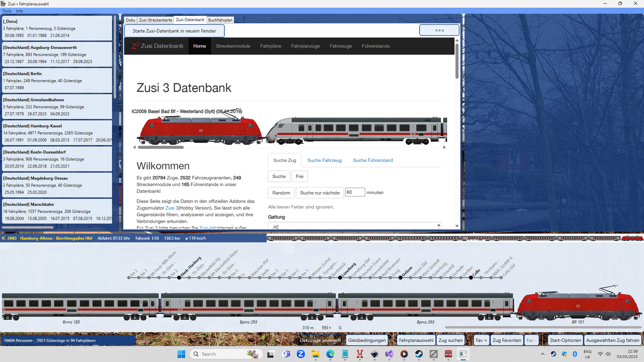644x362 pixels.
Task: Open the Fahrzeuge navigation item
Action: pyautogui.click(x=341, y=46)
